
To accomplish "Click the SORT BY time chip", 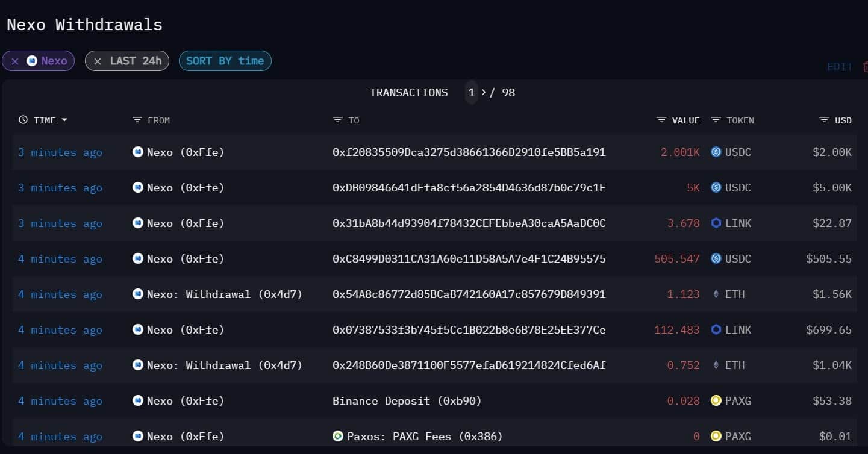I will coord(225,61).
